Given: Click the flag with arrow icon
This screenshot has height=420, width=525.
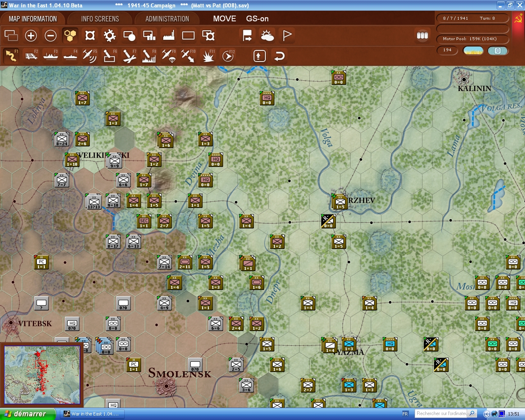Looking at the screenshot, I should (247, 36).
